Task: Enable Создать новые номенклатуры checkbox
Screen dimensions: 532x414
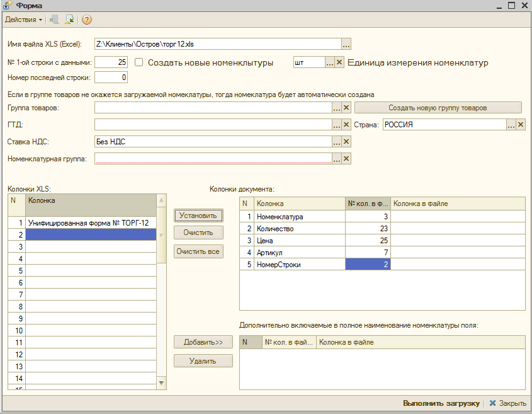Action: [x=139, y=62]
